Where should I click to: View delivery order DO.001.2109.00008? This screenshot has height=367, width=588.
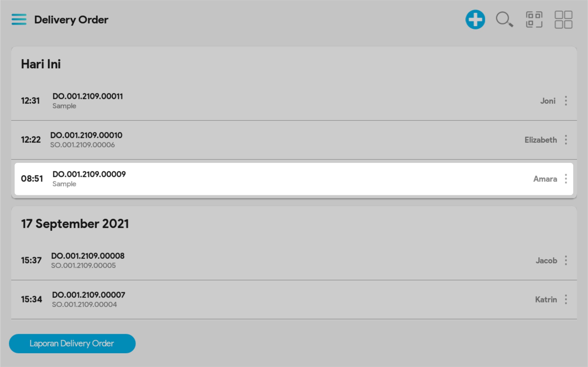click(88, 256)
